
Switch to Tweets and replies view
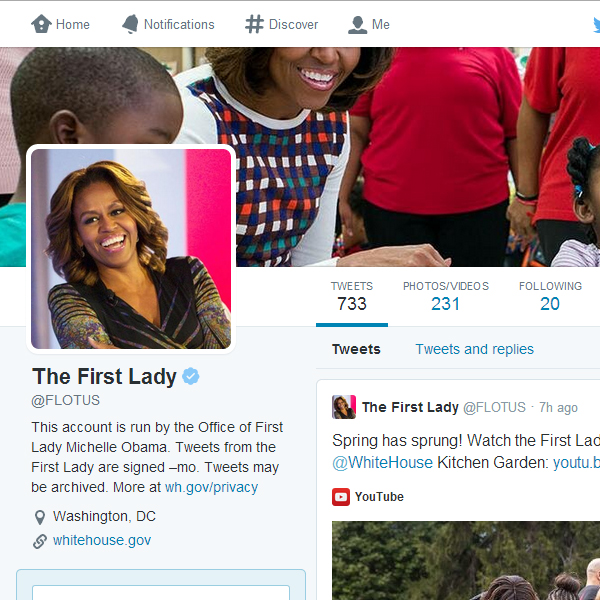pos(474,349)
